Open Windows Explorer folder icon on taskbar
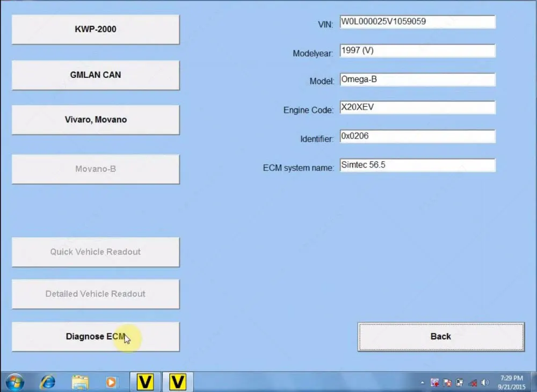The width and height of the screenshot is (537, 392). point(80,382)
